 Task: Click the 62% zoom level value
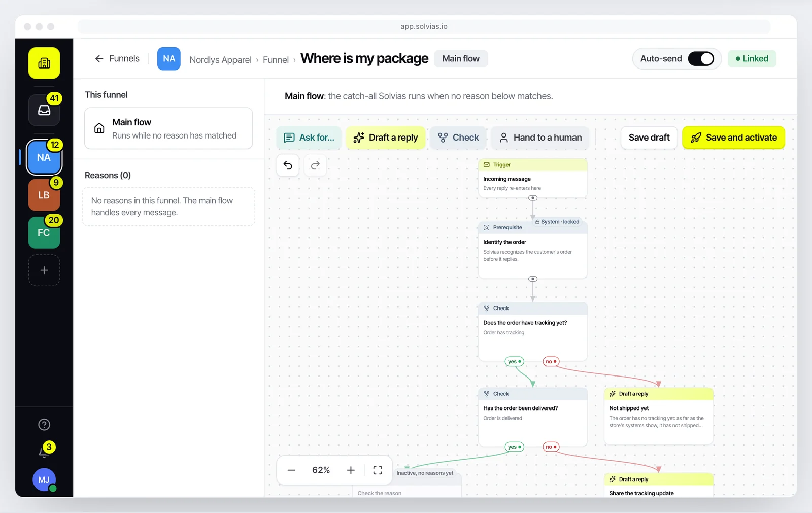click(321, 470)
